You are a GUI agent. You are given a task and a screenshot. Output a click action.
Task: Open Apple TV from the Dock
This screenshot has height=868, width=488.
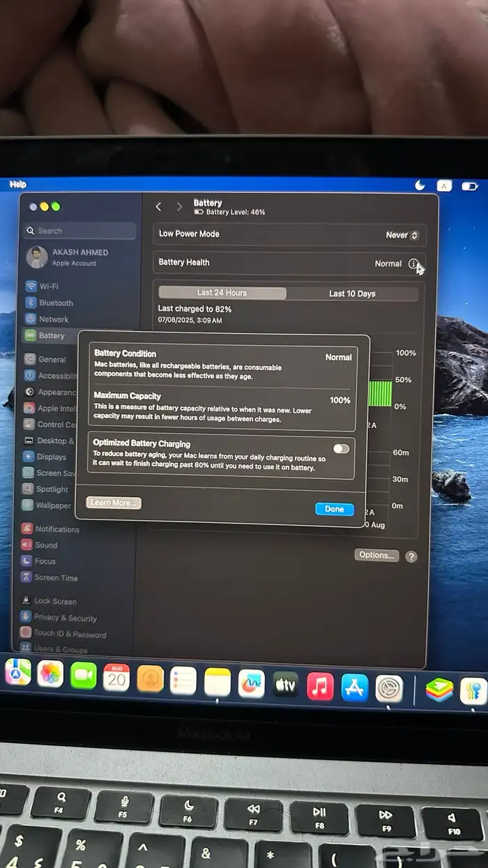[286, 685]
